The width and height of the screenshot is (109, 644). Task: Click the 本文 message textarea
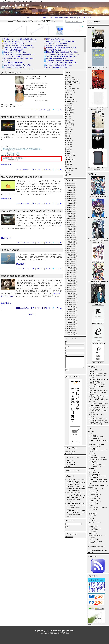75,362
